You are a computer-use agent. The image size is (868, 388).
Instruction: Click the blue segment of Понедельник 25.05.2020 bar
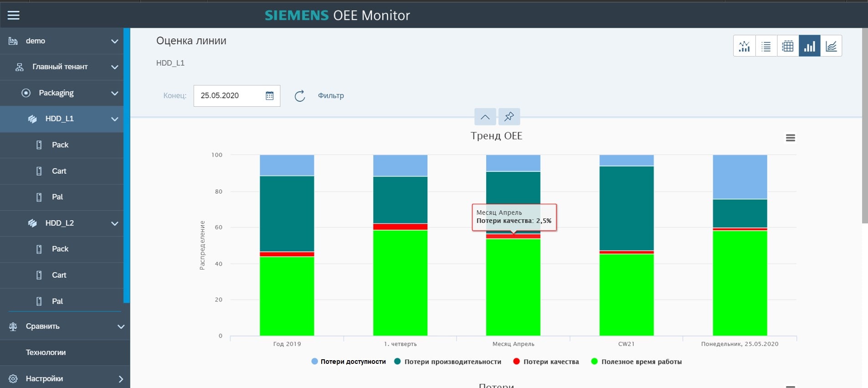pos(740,177)
